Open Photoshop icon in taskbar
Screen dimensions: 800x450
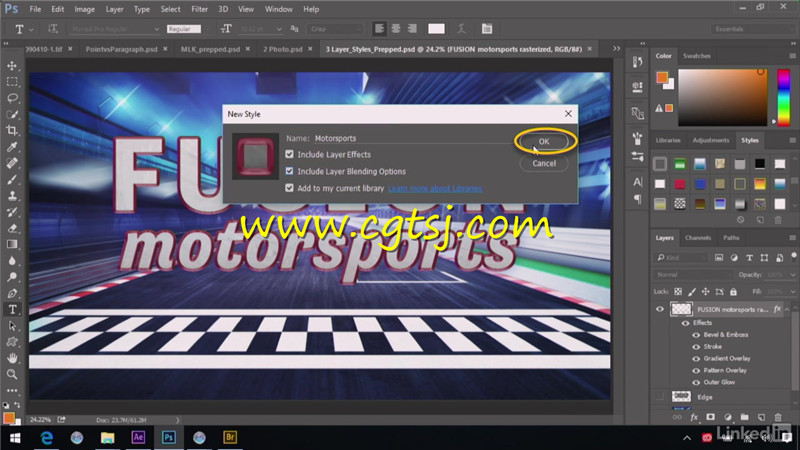(168, 437)
